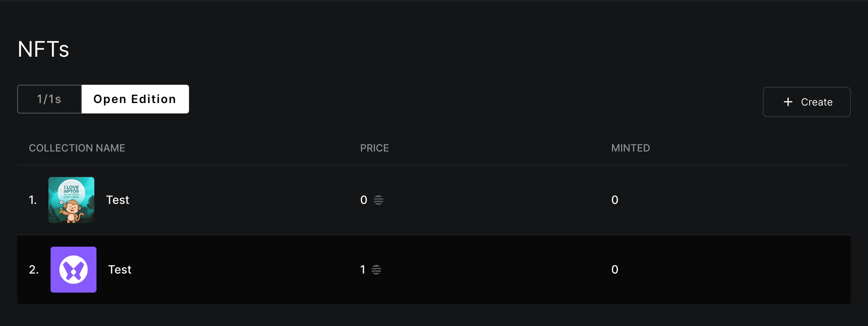Select the Open Edition tab
868x326 pixels.
pyautogui.click(x=135, y=99)
